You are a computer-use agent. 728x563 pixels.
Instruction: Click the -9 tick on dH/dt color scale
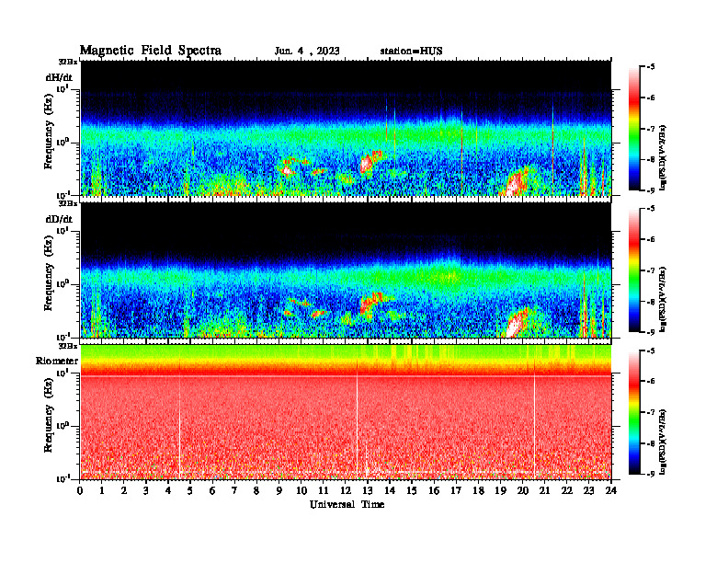click(651, 190)
